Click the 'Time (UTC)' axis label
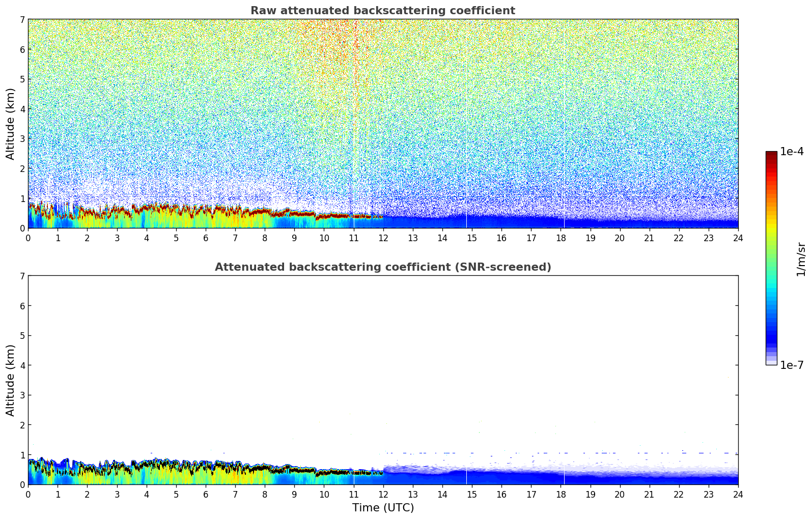Viewport: 812px width, 519px height. click(383, 508)
